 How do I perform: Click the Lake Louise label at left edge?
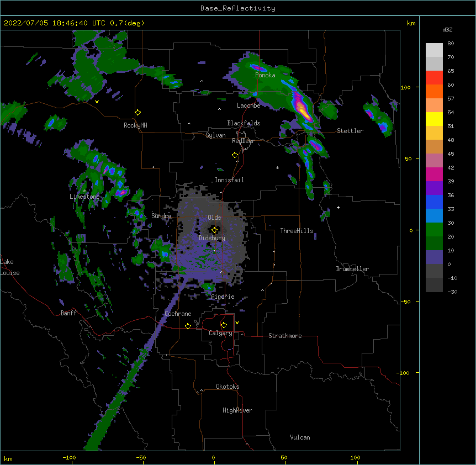pos(10,267)
